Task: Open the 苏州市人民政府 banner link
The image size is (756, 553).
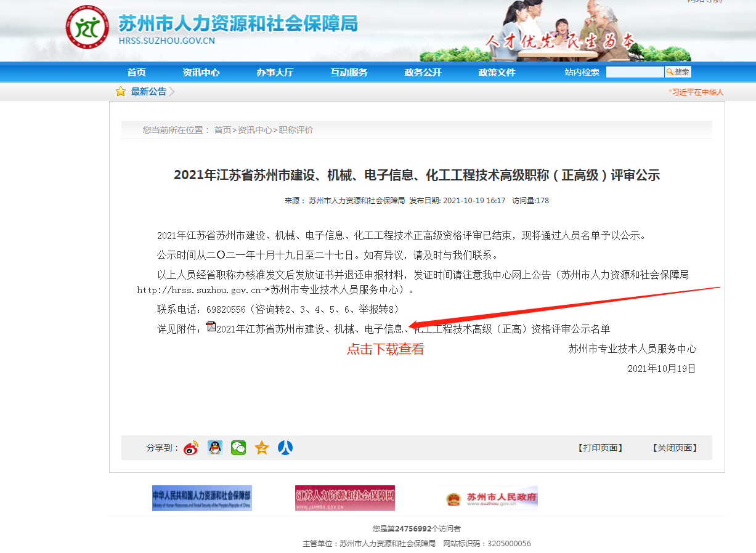Action: [x=489, y=498]
